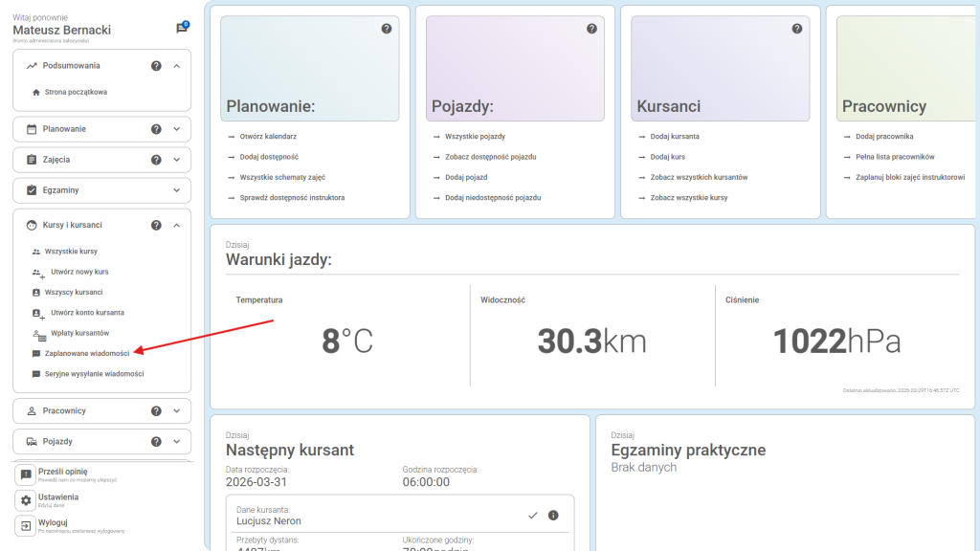Click the Ustawienia gear icon
Viewport: 980px width, 551px height.
tap(26, 500)
